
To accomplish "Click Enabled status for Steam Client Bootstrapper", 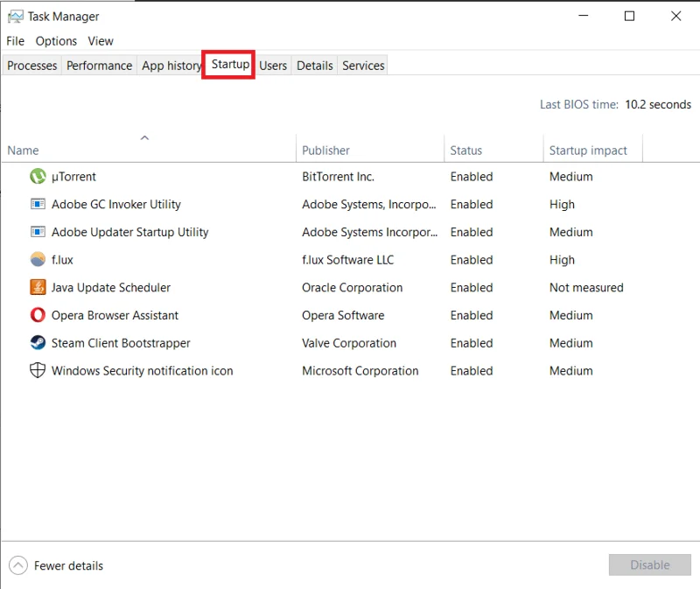I will pyautogui.click(x=472, y=343).
